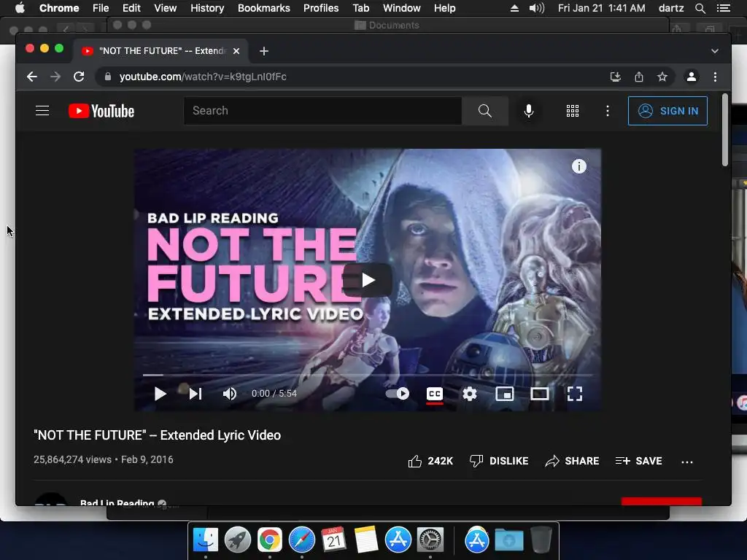
Task: Click the video title text
Action: click(x=158, y=435)
